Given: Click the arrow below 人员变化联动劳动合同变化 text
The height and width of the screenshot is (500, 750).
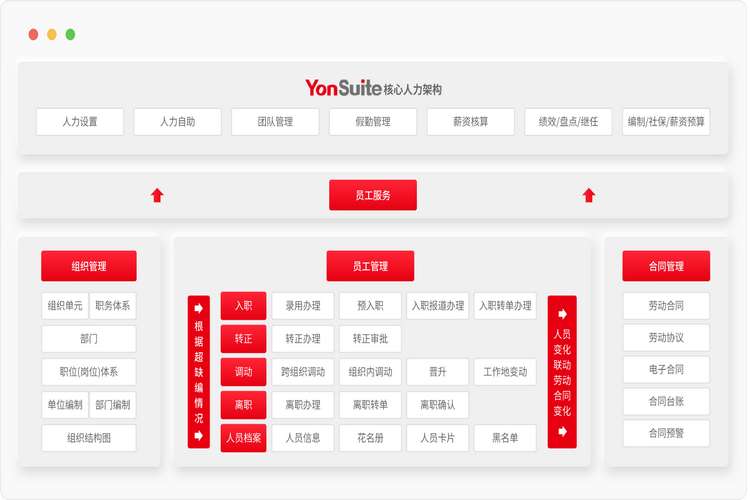Looking at the screenshot, I should 562,431.
